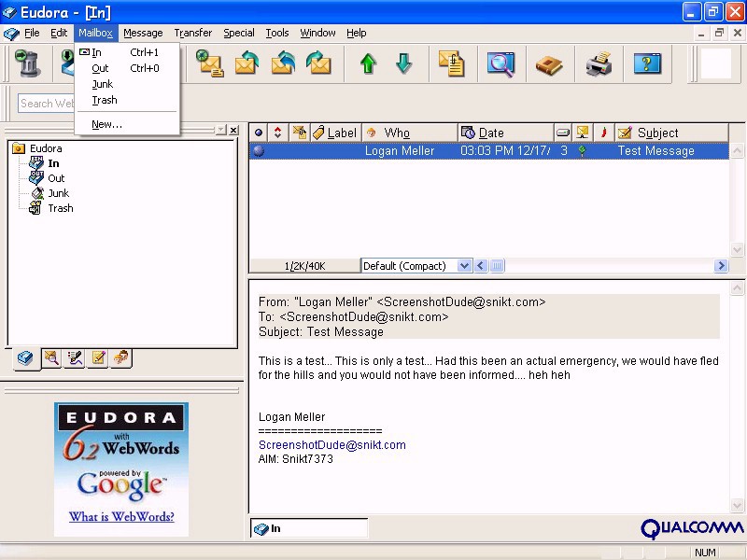
Task: Switch to the Stationery notepad tab
Action: tap(98, 358)
